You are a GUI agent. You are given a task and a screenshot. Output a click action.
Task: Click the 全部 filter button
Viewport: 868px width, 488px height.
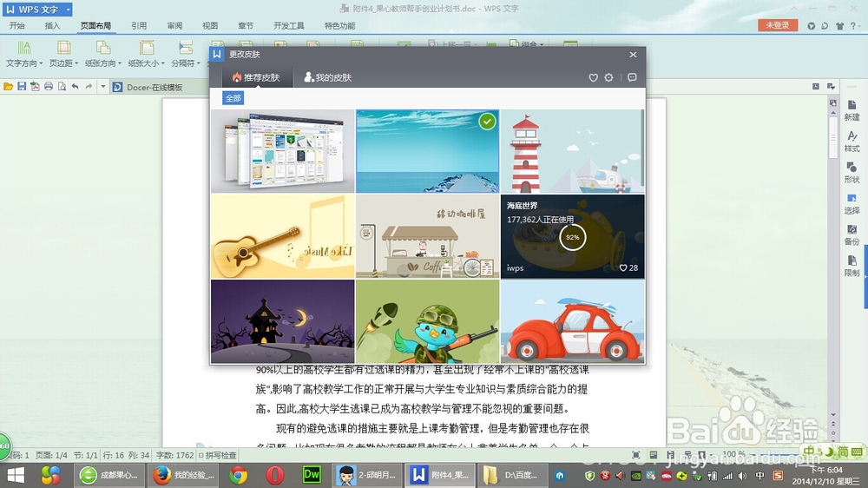click(x=233, y=98)
